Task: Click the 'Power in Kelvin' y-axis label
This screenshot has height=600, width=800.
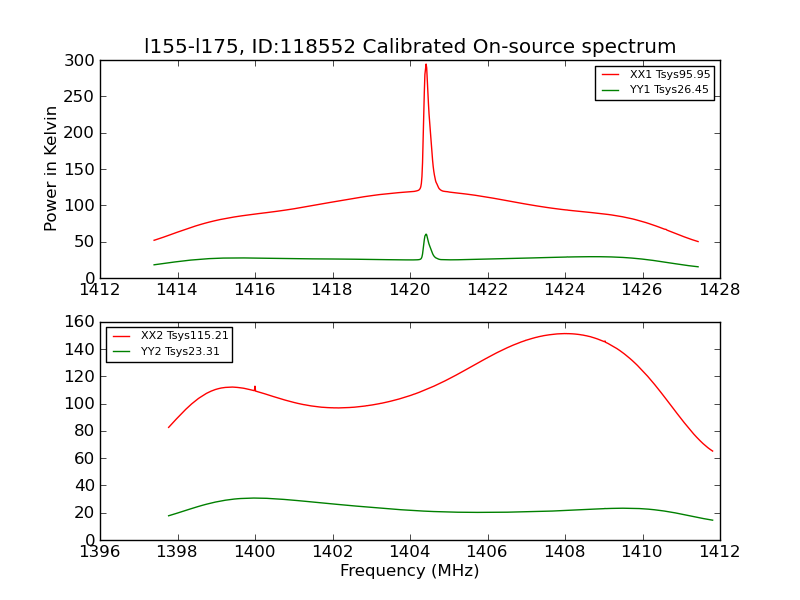Action: [x=51, y=169]
